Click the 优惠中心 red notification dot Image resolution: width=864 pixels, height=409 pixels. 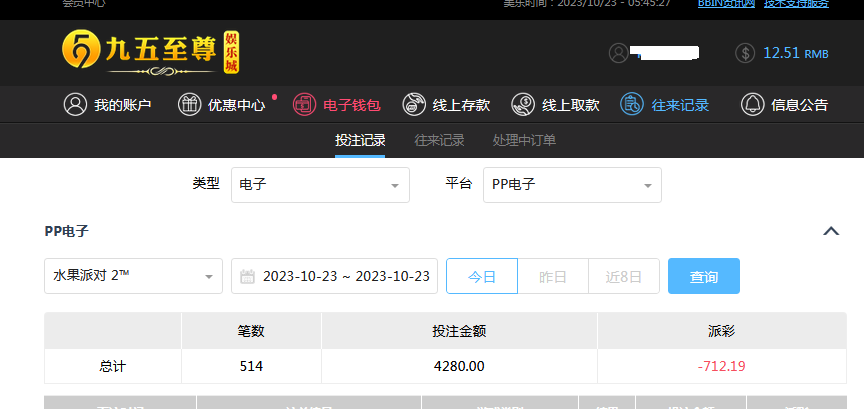[274, 97]
